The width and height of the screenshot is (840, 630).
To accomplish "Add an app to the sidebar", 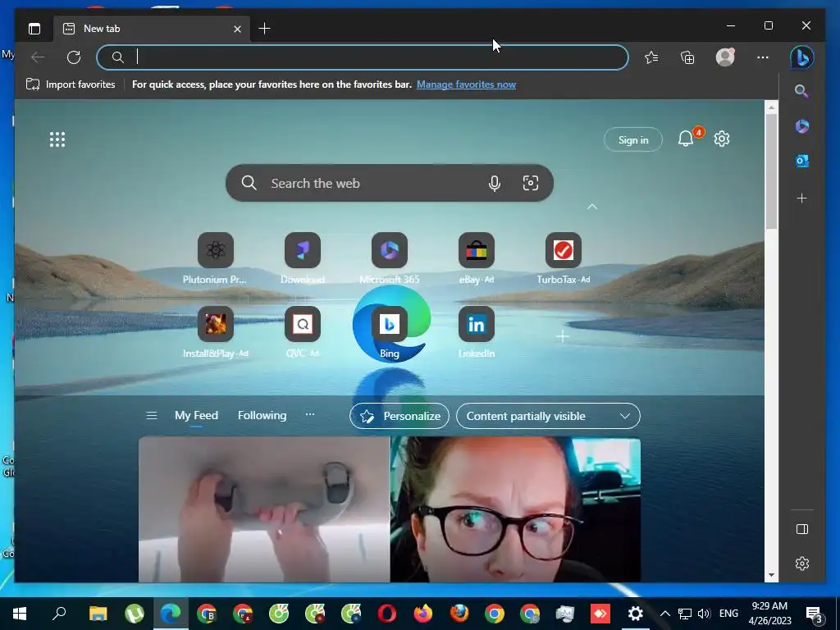I will click(802, 199).
